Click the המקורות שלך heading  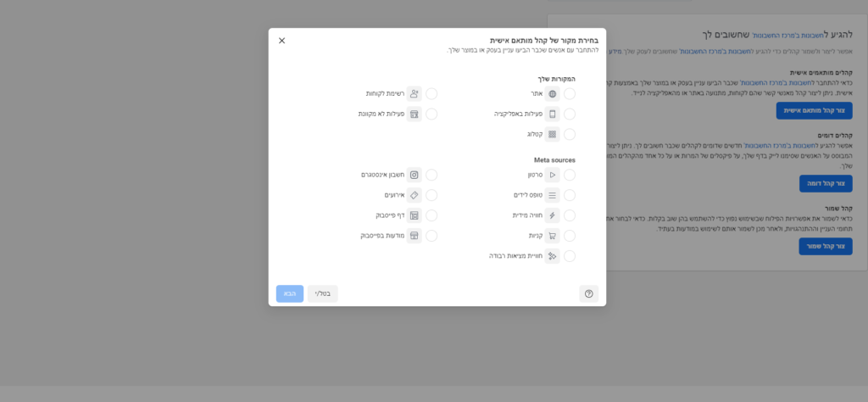point(556,79)
